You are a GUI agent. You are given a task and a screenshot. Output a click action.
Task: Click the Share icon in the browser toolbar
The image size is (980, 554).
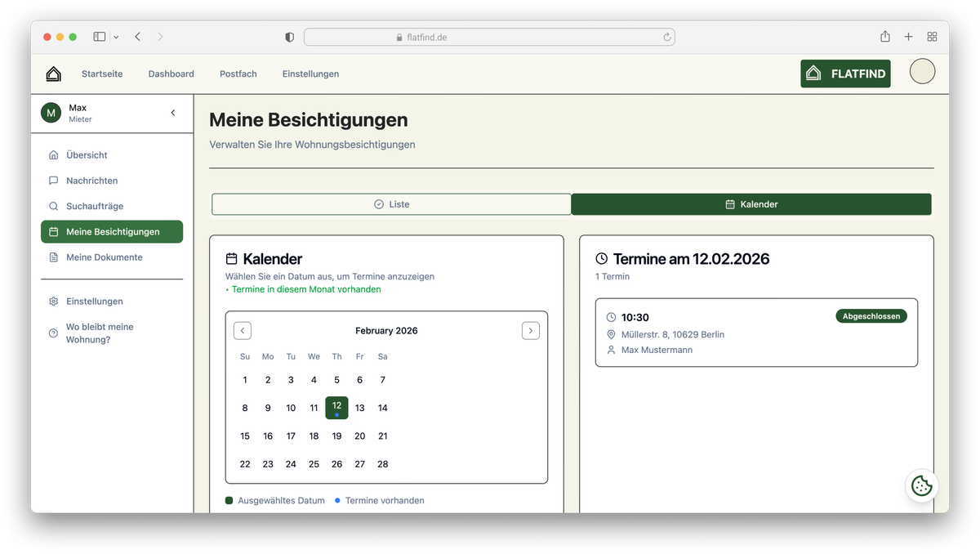coord(884,37)
